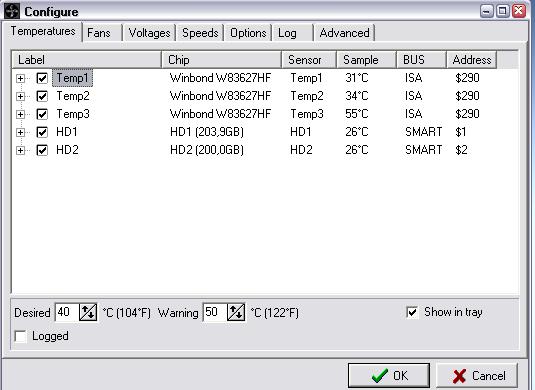Click the Temp3 sample value '55°C'

tap(357, 114)
